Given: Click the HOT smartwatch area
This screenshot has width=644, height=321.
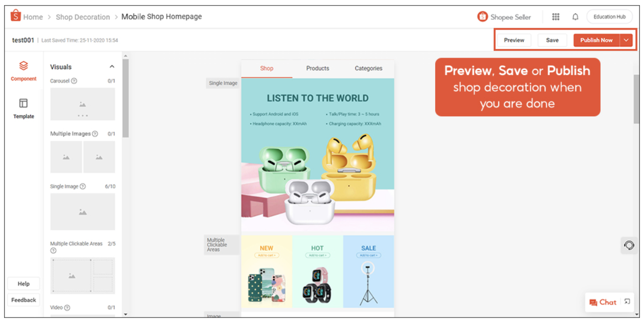Looking at the screenshot, I should tap(317, 271).
